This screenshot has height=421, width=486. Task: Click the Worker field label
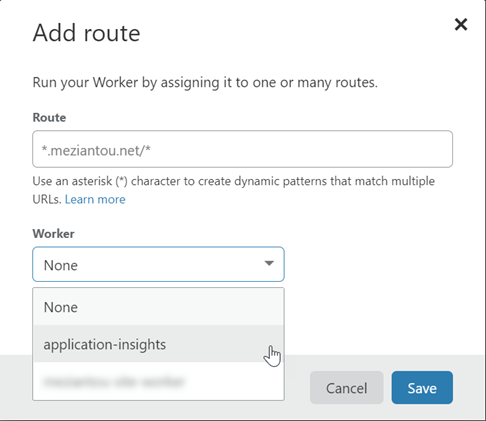point(53,234)
